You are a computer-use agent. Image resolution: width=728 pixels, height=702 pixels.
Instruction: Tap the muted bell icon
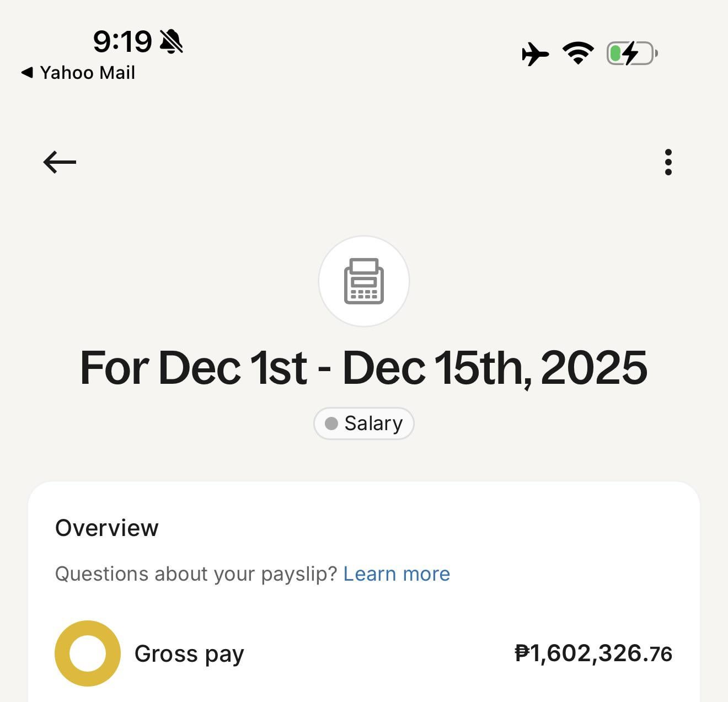(x=171, y=41)
